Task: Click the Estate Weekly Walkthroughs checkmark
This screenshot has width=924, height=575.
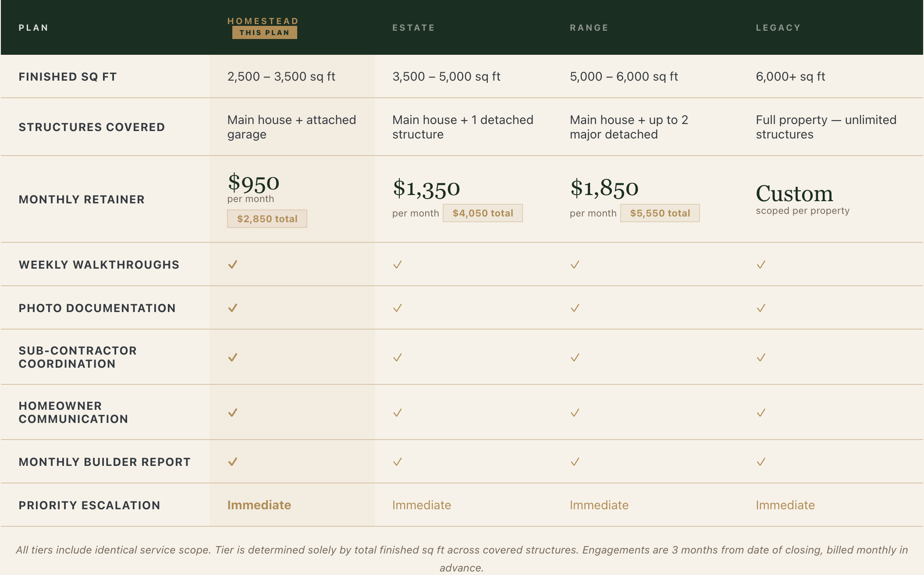Action: click(398, 264)
